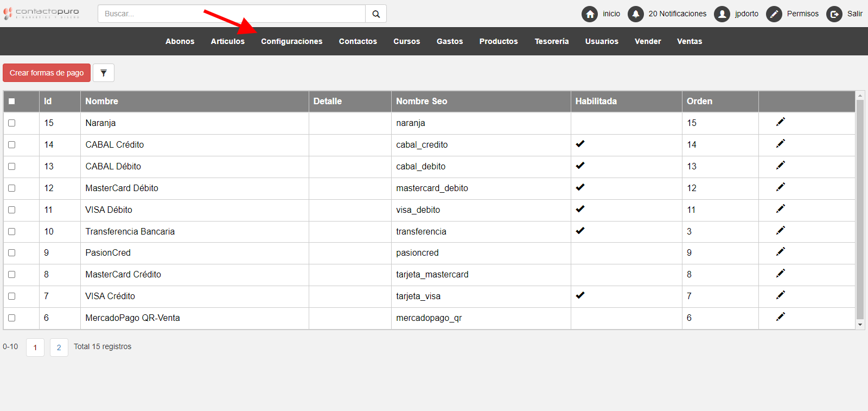Open the notifications bell icon

click(635, 14)
